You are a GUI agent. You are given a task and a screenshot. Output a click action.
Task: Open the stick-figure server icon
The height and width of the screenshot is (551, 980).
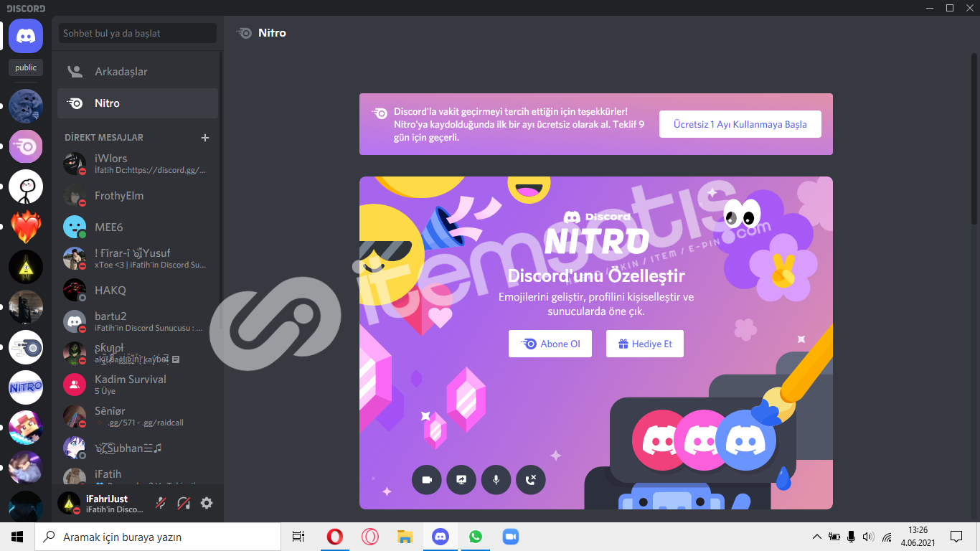[x=26, y=187]
